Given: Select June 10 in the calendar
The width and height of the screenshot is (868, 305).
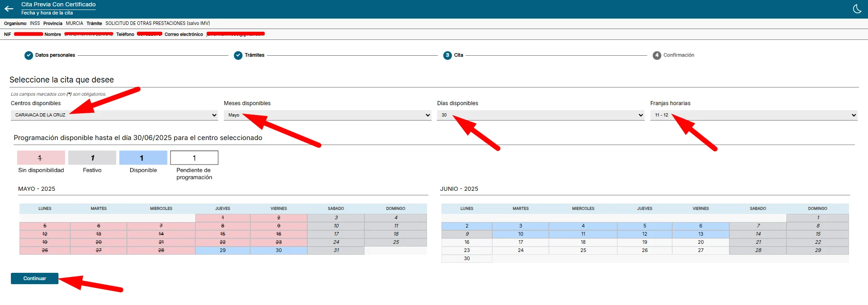Looking at the screenshot, I should [521, 234].
